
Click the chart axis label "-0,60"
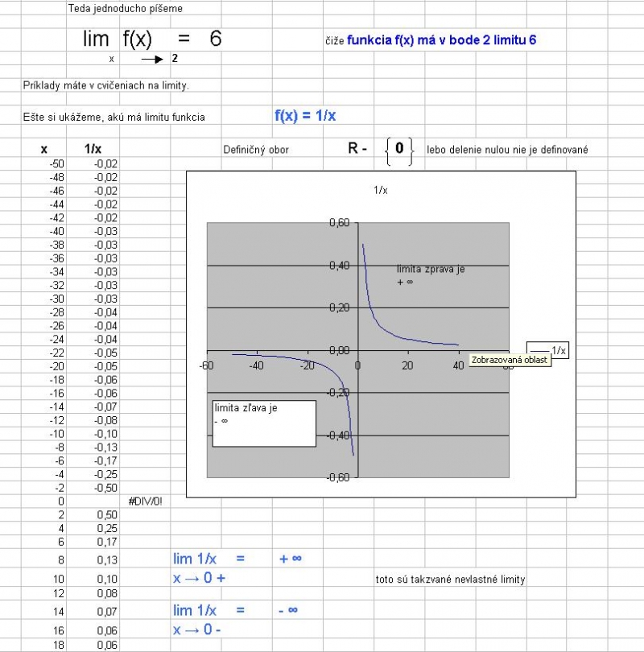(338, 477)
